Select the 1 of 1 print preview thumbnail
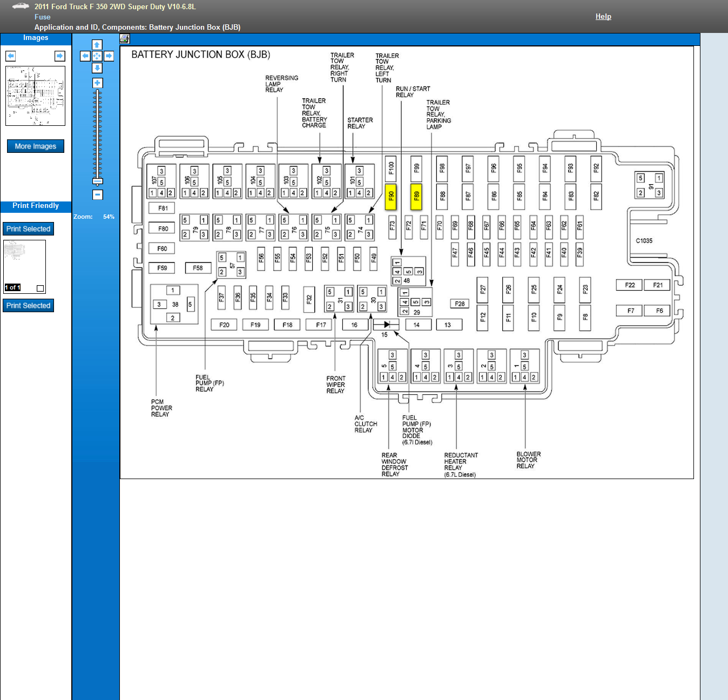 [24, 266]
